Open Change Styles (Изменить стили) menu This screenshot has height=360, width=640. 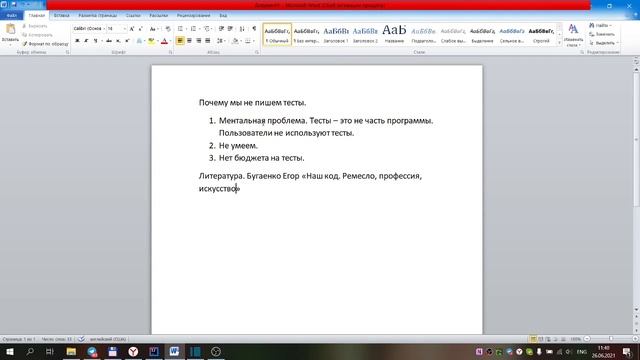click(x=573, y=35)
